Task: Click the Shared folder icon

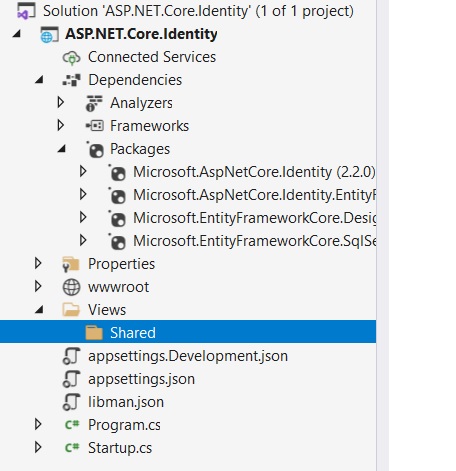Action: (x=94, y=333)
